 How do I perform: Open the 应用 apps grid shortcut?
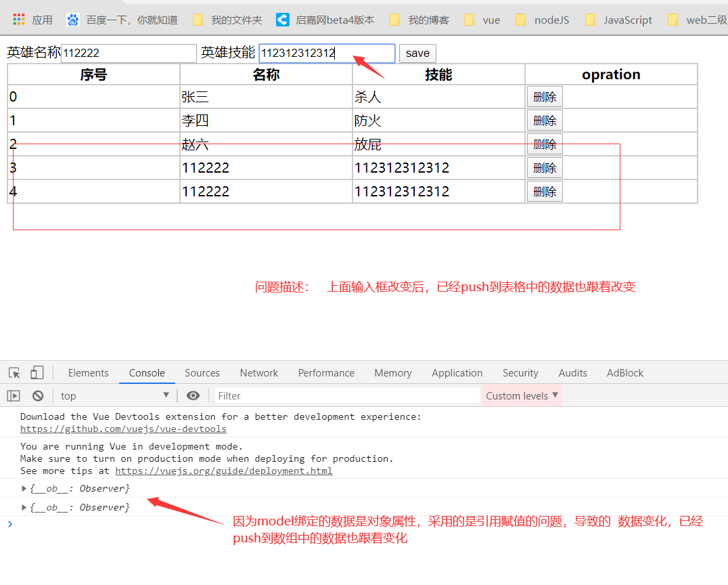tap(32, 20)
